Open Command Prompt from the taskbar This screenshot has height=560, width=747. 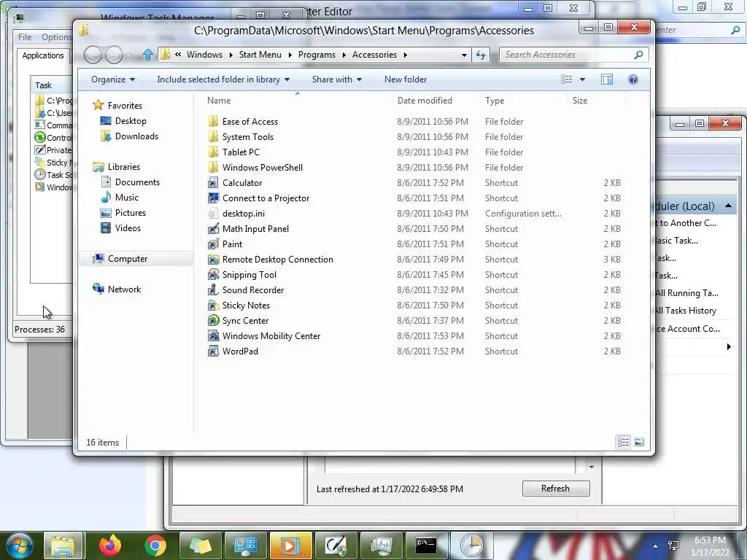[425, 545]
